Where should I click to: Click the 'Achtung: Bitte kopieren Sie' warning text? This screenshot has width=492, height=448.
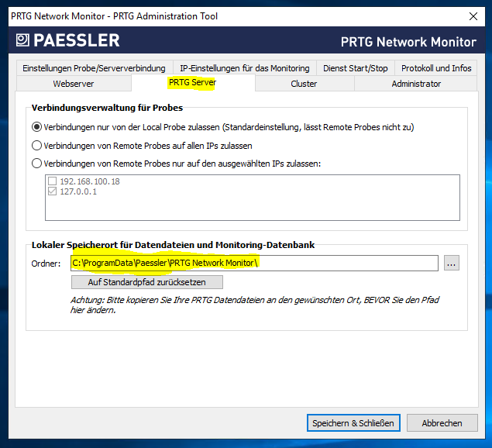pos(254,305)
